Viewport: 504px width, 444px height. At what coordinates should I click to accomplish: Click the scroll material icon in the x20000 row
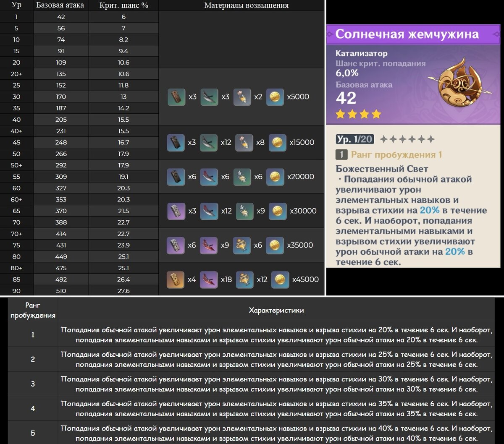176,177
